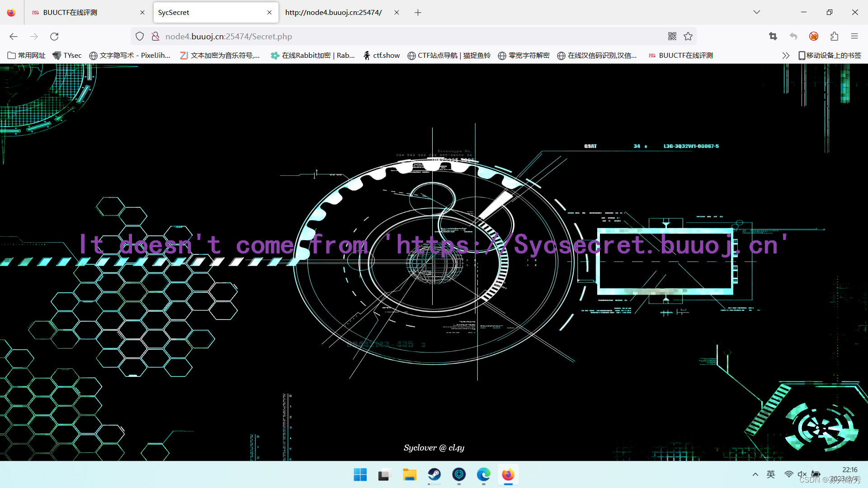The width and height of the screenshot is (868, 488).
Task: Open the TYsec bookmark
Action: [67, 56]
